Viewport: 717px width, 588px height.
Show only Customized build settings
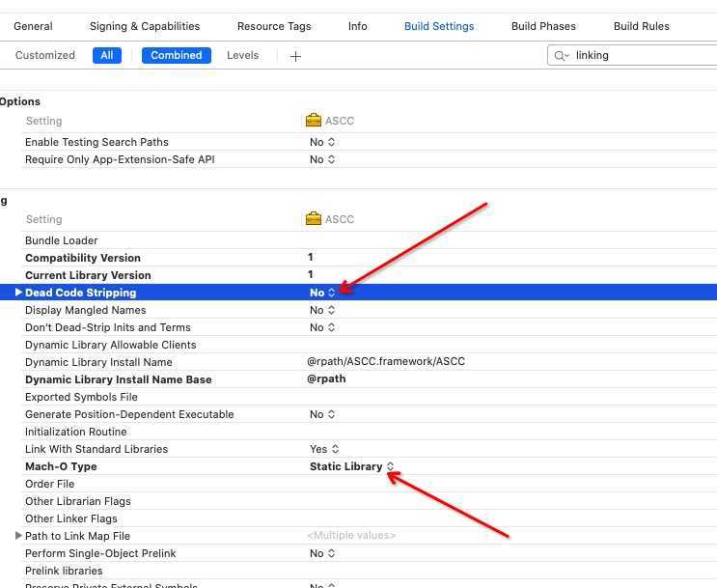[44, 55]
